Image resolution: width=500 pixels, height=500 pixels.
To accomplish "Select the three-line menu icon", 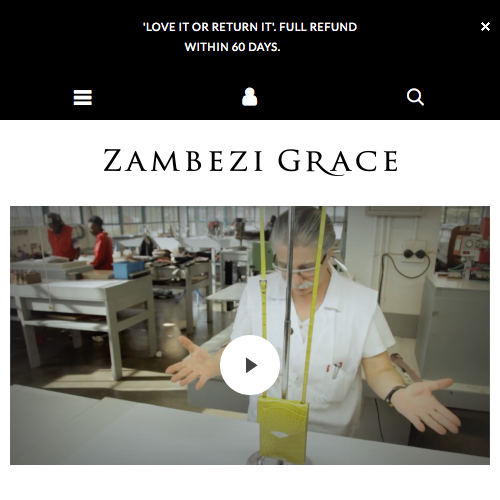I will (x=83, y=97).
